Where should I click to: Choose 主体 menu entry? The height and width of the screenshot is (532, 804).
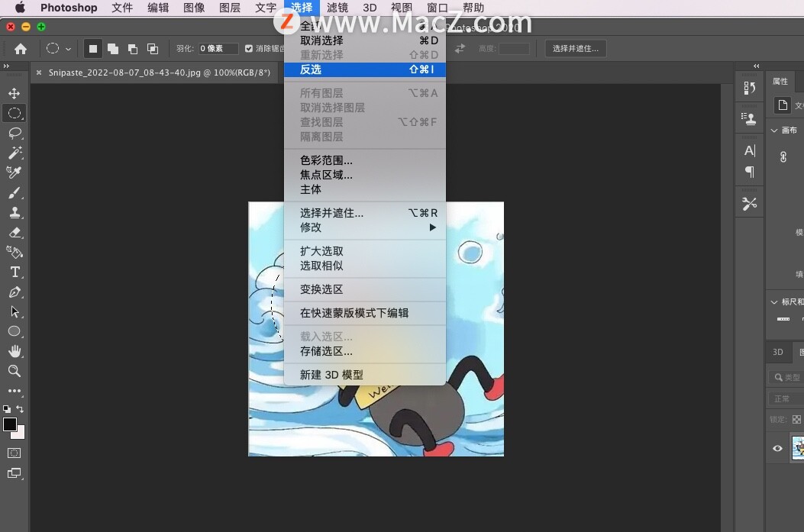[x=365, y=189]
